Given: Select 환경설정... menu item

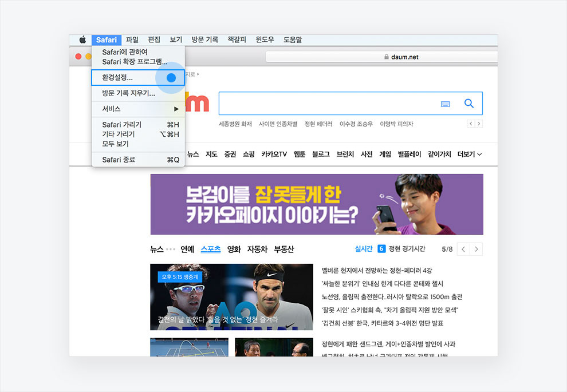Looking at the screenshot, I should coord(138,78).
